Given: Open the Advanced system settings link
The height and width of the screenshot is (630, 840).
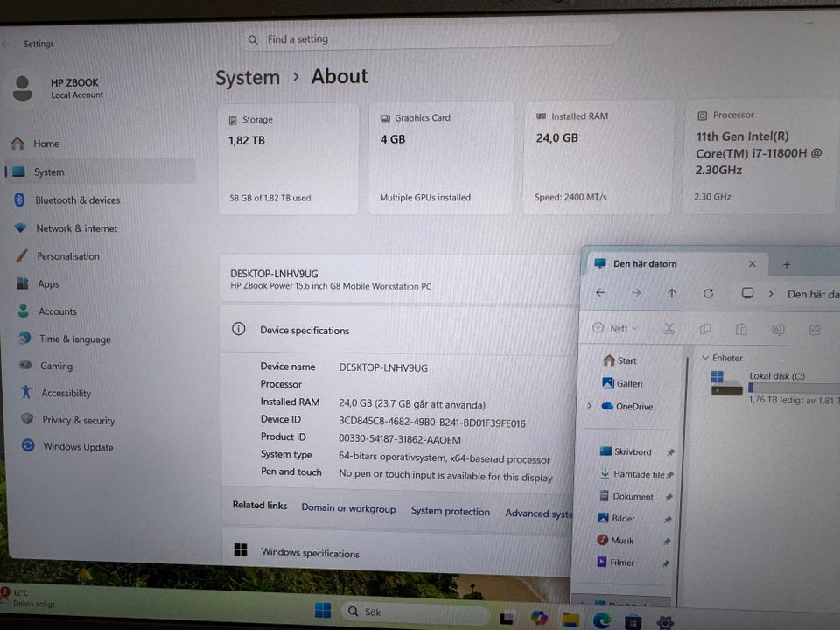Looking at the screenshot, I should click(x=539, y=514).
